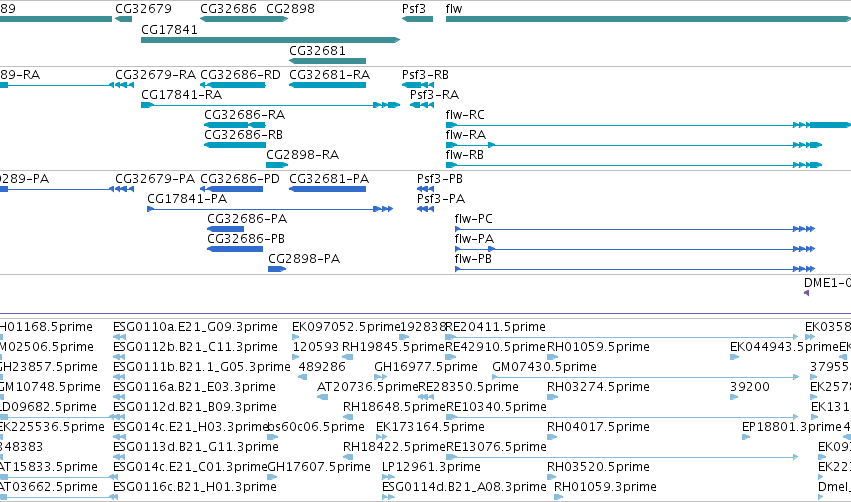This screenshot has width=851, height=502.
Task: Select the Psf3-PB protein label
Action: tap(440, 179)
